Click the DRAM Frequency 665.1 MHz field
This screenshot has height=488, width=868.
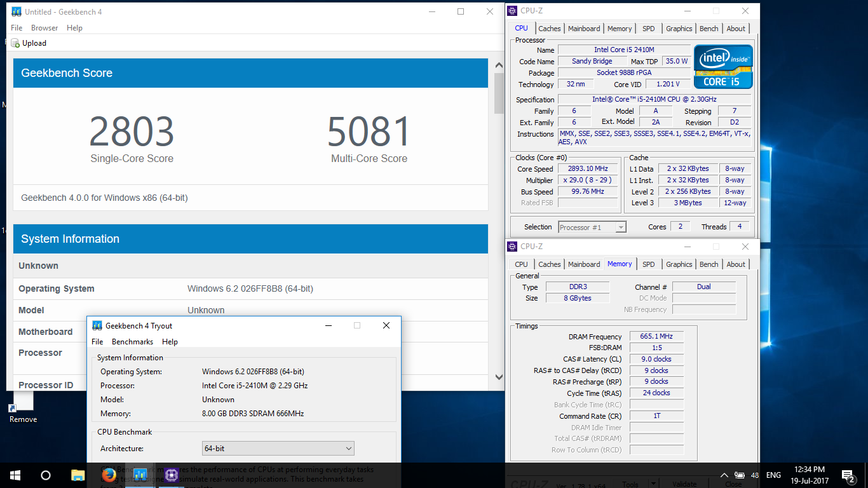(656, 336)
